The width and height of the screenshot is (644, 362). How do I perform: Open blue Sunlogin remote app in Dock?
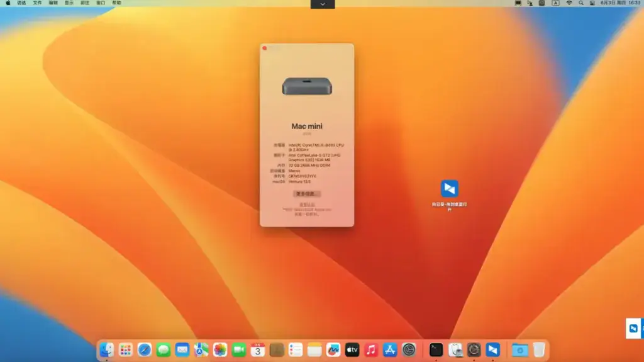point(493,349)
